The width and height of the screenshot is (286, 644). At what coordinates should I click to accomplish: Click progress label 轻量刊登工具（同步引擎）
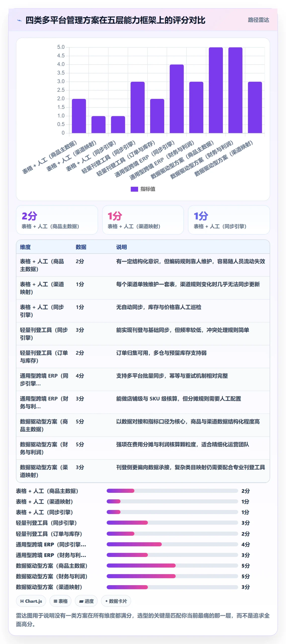click(x=46, y=522)
